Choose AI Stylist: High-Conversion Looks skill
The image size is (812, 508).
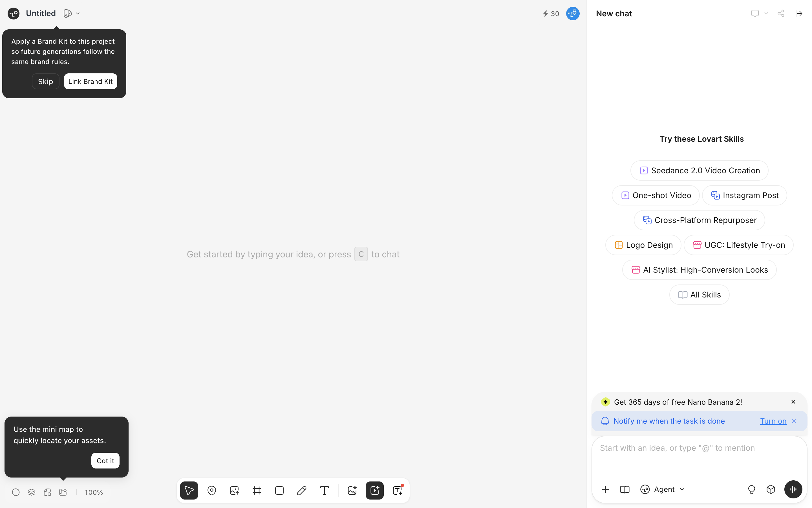click(699, 270)
